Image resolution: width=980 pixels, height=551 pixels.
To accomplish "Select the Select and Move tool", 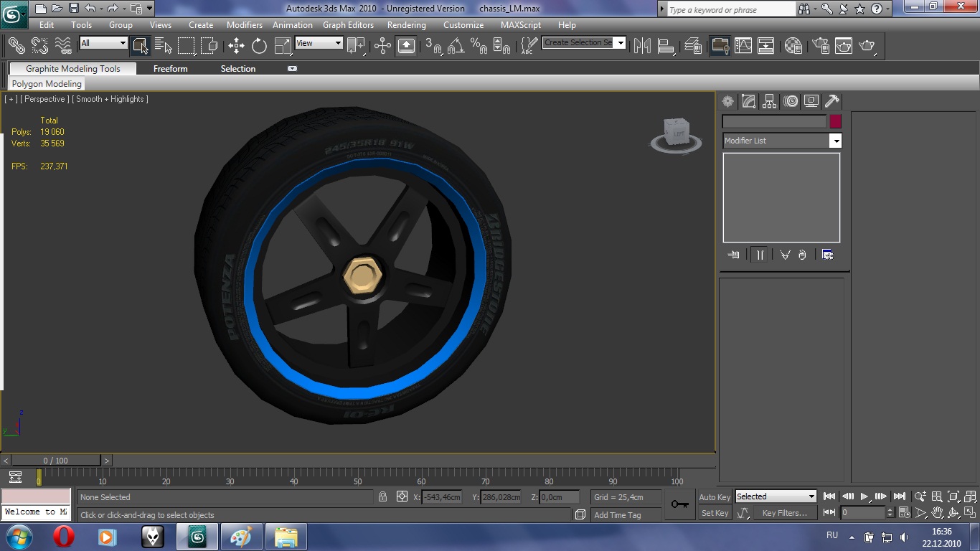I will pyautogui.click(x=236, y=46).
